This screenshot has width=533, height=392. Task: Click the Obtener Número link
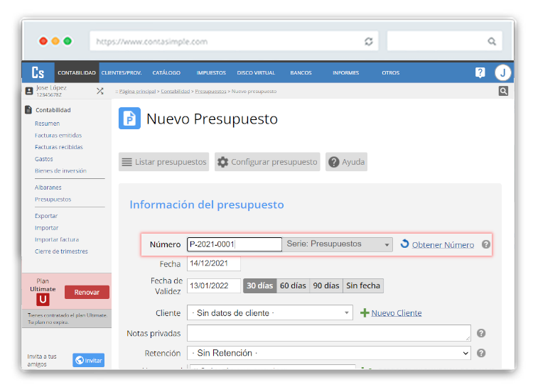443,245
